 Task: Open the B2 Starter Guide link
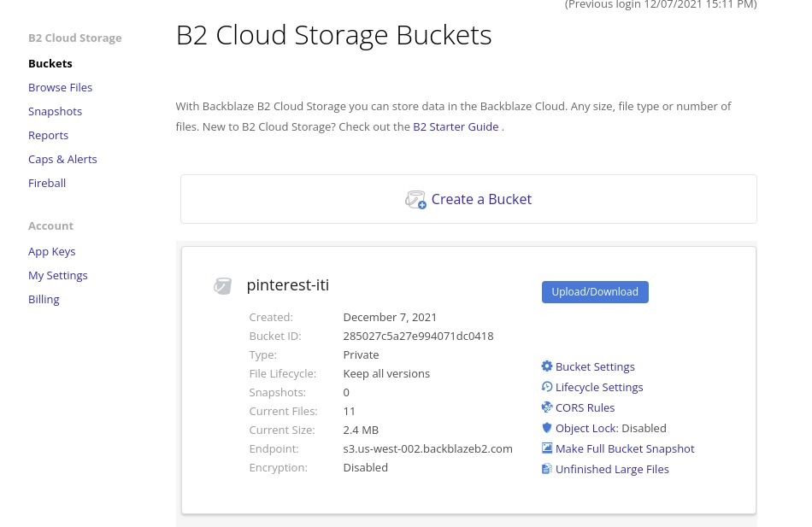[456, 126]
